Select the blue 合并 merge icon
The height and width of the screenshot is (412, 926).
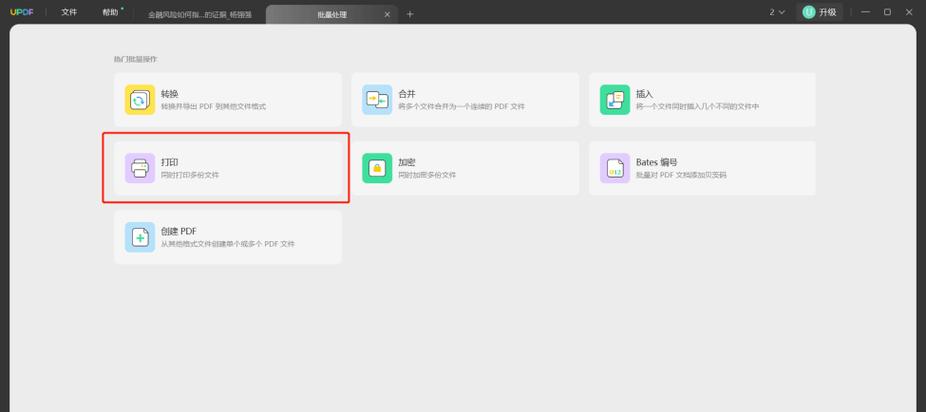pos(377,100)
